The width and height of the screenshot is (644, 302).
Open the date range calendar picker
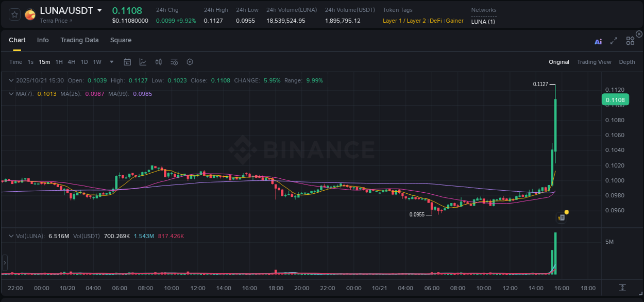[127, 62]
